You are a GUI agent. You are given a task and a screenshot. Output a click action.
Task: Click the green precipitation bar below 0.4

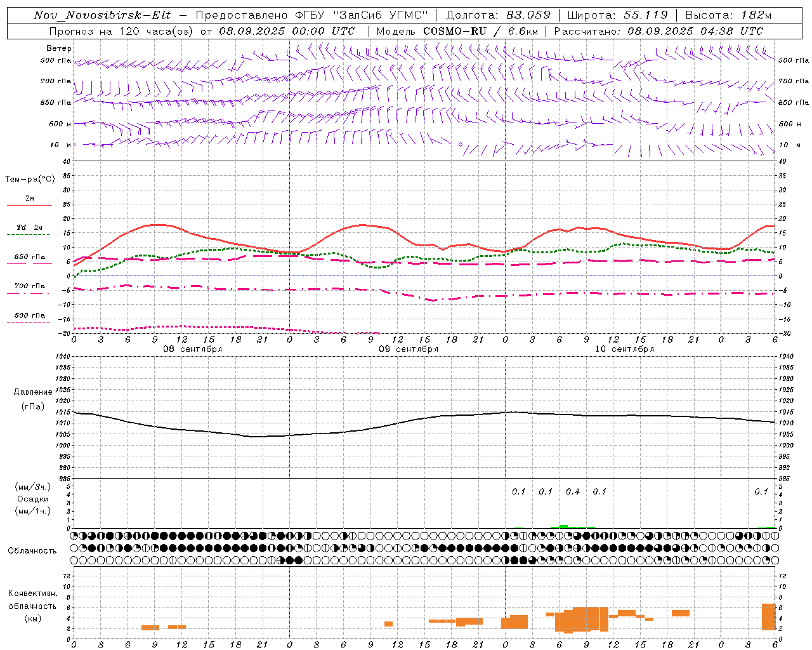tap(563, 526)
